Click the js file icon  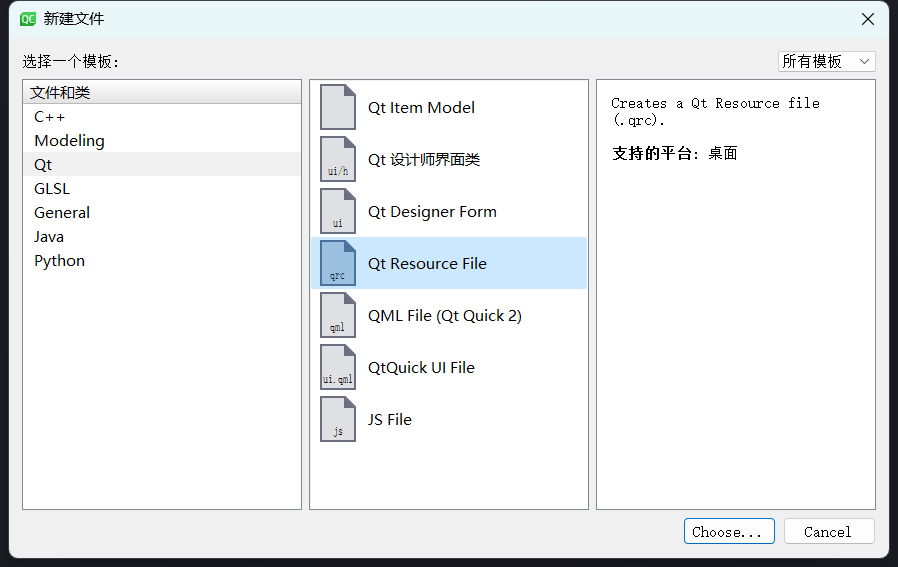coord(338,420)
